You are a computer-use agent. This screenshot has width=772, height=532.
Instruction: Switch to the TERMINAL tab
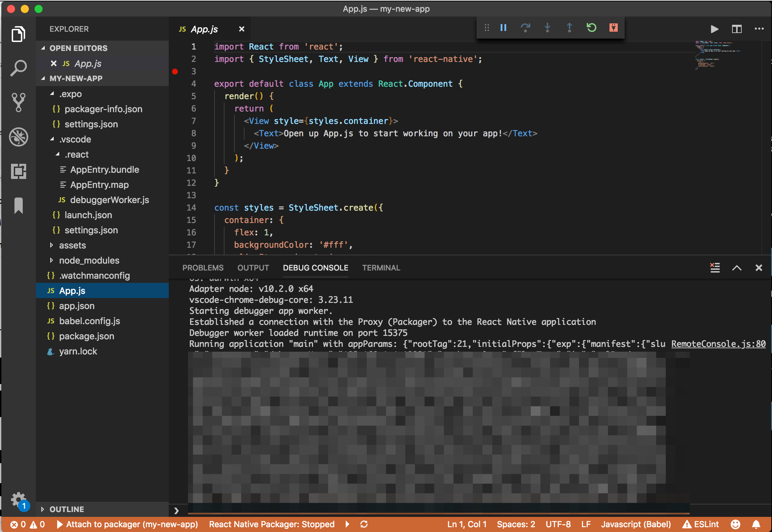coord(381,268)
